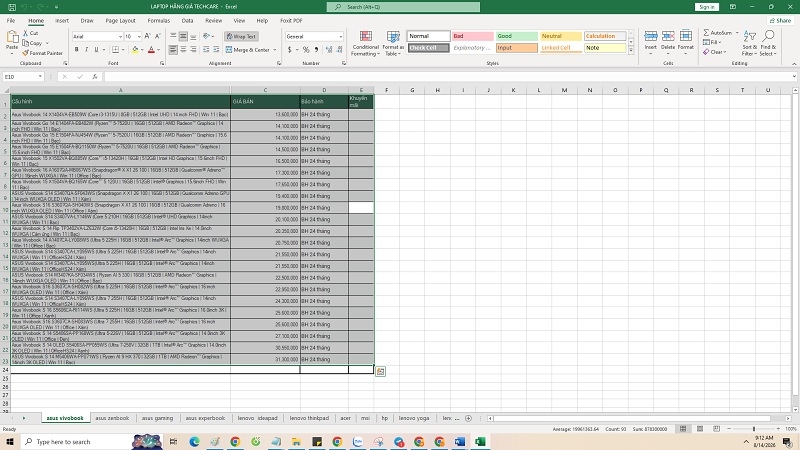Expand the cell styles gallery
Viewport: 800px width, 450px height.
631,51
